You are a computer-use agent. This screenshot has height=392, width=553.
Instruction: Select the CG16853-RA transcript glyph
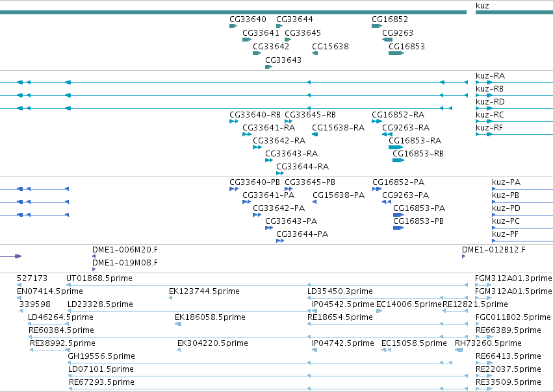pos(396,147)
